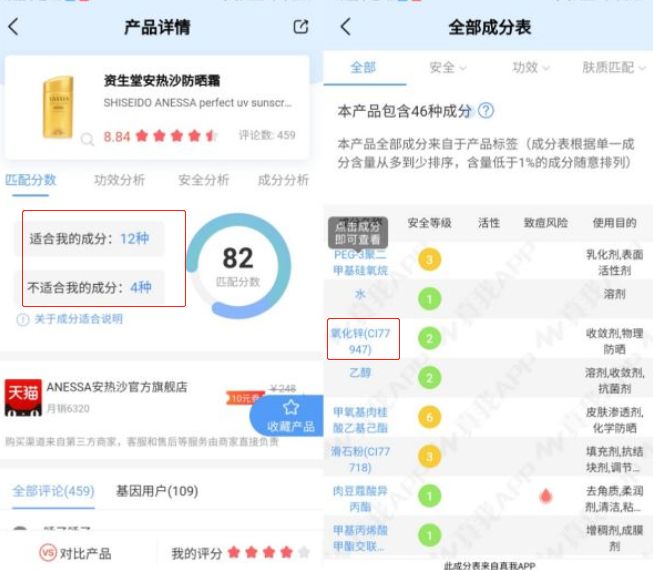Switch to the 安全分析 tab

[x=204, y=180]
